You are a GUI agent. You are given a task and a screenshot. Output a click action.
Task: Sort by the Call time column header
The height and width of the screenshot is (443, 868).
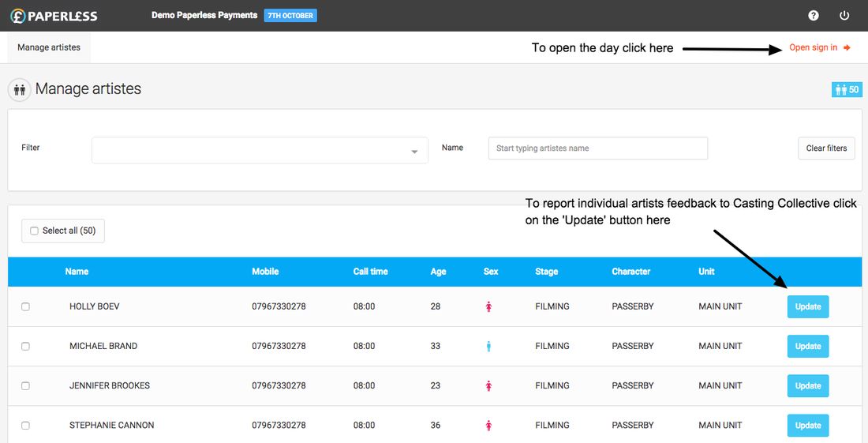click(x=370, y=272)
